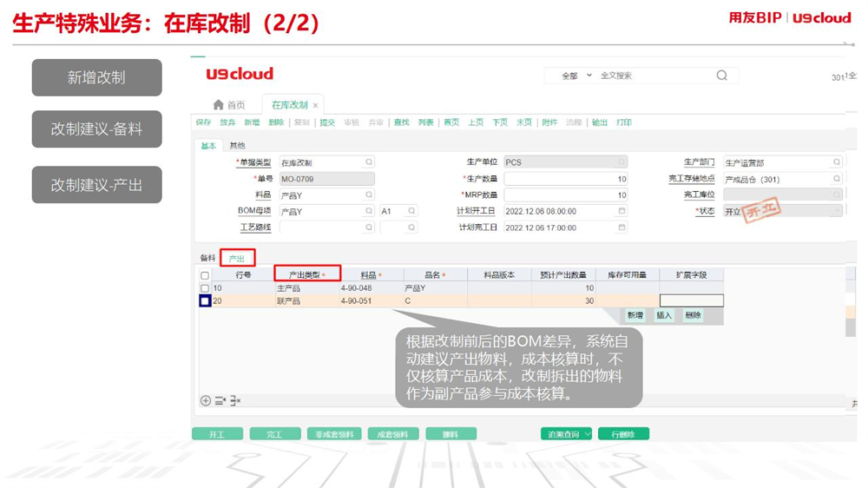868x488 pixels.
Task: Click 附件 in the toolbar
Action: pyautogui.click(x=549, y=122)
